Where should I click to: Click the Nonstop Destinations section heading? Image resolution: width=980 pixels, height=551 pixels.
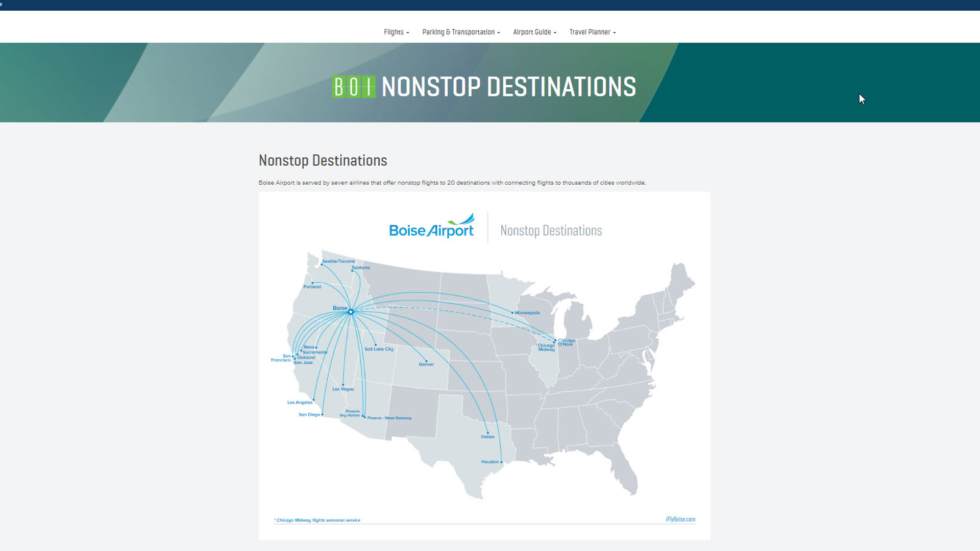323,160
